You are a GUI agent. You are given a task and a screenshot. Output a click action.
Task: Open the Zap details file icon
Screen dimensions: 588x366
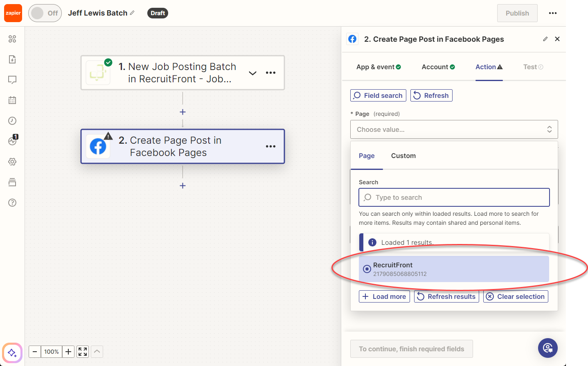pyautogui.click(x=12, y=59)
